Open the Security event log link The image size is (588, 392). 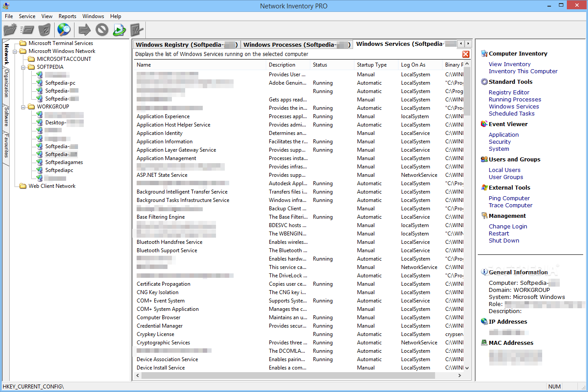tap(500, 142)
